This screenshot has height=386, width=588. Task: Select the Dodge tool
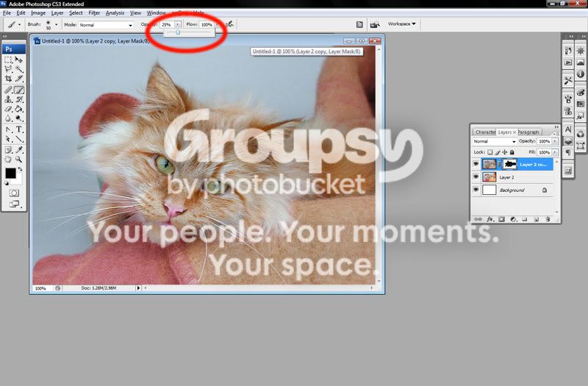19,118
